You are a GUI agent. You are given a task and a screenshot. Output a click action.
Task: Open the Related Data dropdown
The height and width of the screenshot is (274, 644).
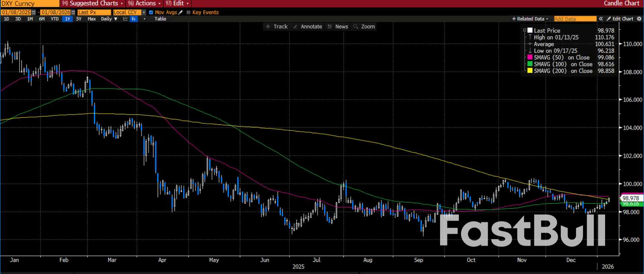coord(530,19)
